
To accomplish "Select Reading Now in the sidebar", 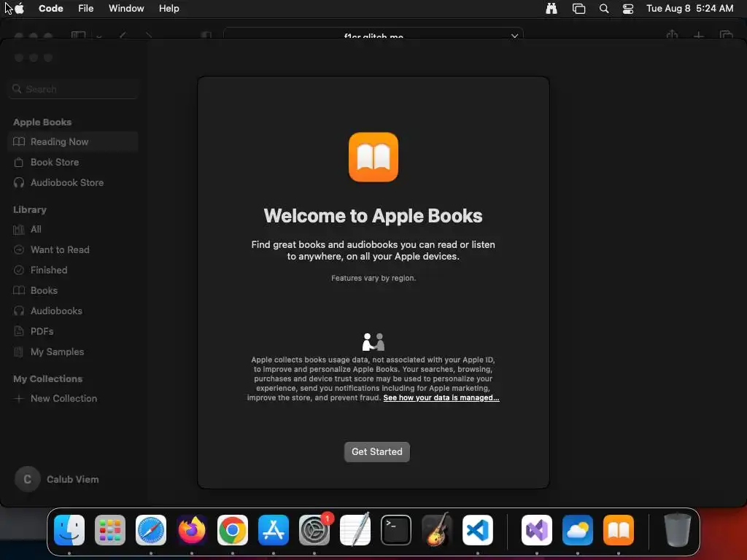I will [x=73, y=141].
